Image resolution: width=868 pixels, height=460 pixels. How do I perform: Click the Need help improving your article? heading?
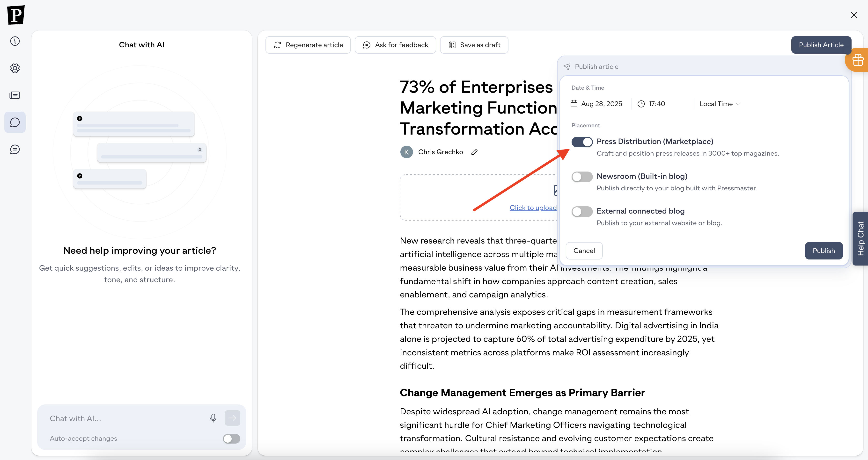[140, 251]
